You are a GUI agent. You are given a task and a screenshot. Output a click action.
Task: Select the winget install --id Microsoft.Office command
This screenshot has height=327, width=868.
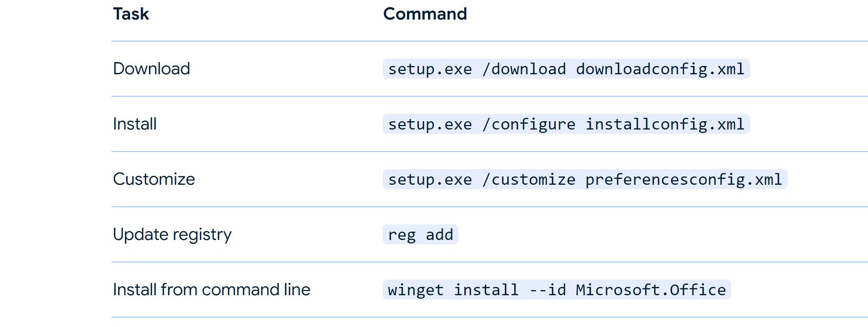tap(557, 290)
